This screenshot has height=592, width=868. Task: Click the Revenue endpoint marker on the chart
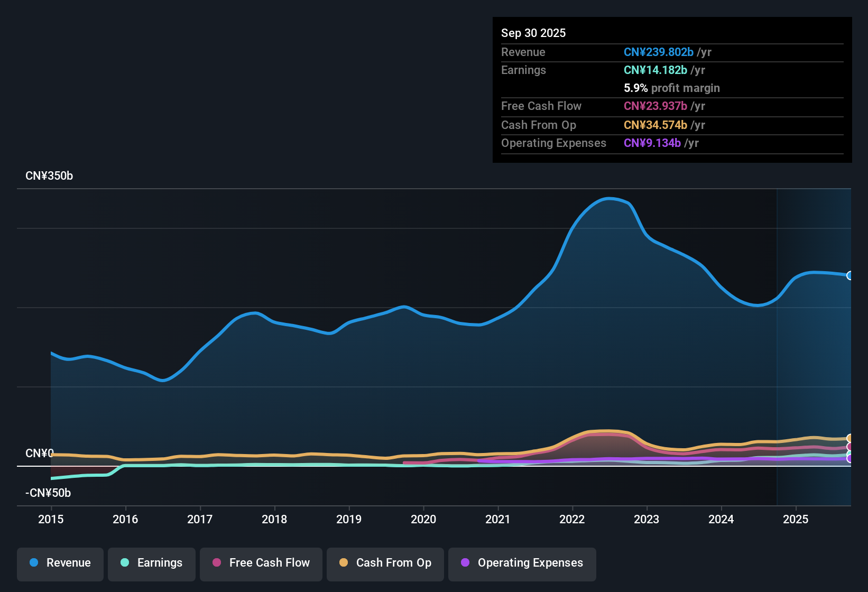tap(850, 276)
